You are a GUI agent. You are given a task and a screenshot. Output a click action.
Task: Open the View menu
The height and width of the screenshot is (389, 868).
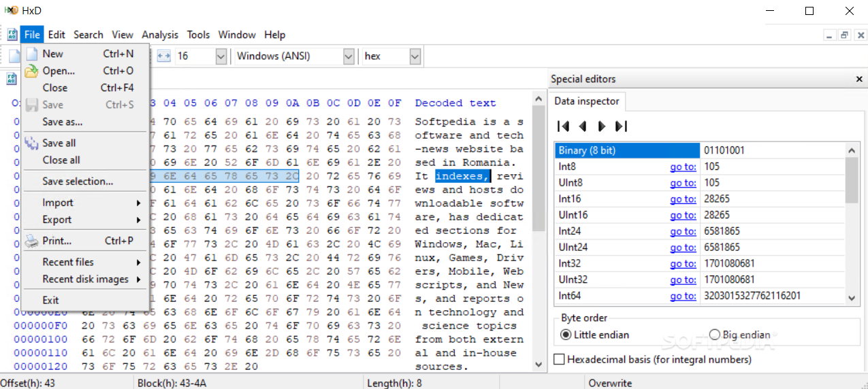pos(123,35)
